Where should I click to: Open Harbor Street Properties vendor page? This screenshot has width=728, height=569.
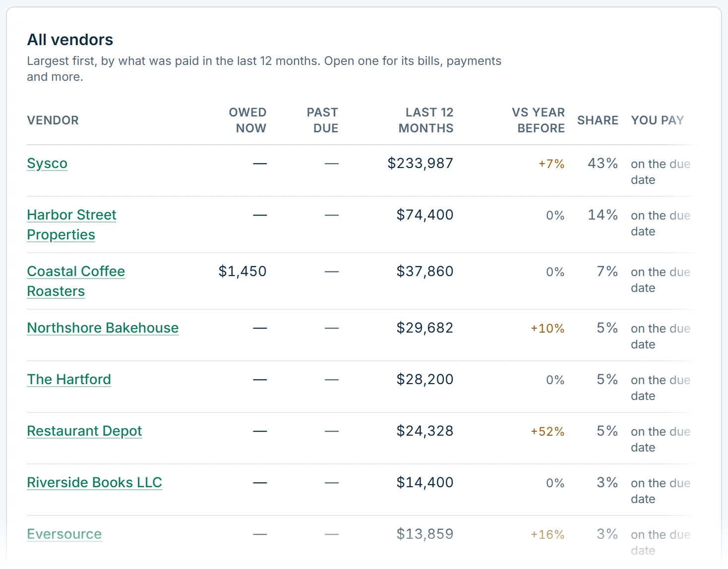point(71,225)
